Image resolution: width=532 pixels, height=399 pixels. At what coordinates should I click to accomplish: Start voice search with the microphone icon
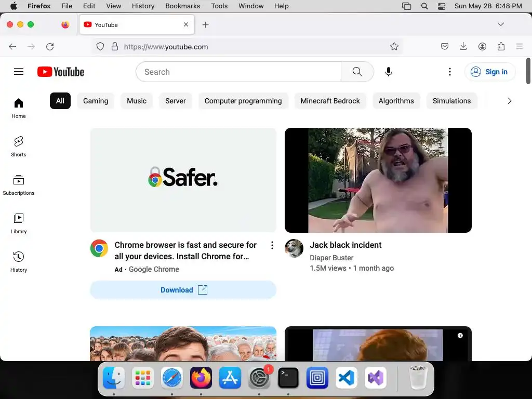[389, 72]
